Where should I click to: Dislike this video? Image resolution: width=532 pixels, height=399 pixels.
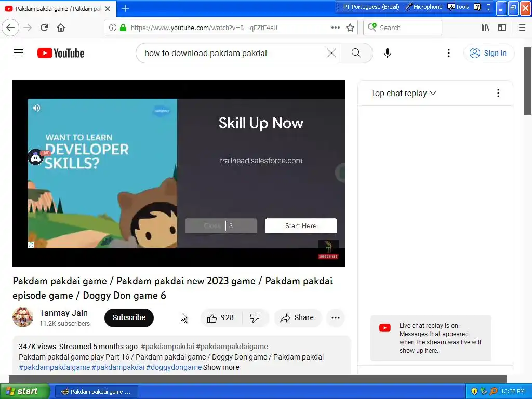255,317
